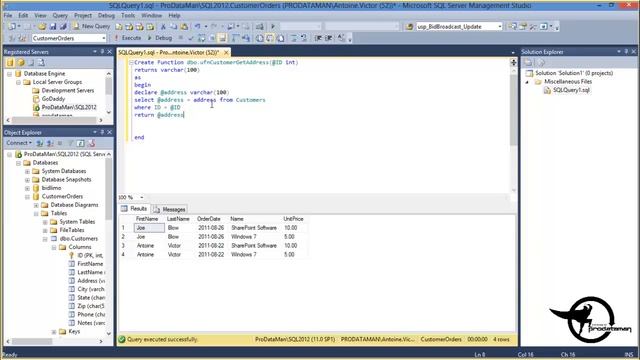Image resolution: width=640 pixels, height=360 pixels.
Task: Select GoDaddy in Registered Servers
Action: tap(53, 99)
